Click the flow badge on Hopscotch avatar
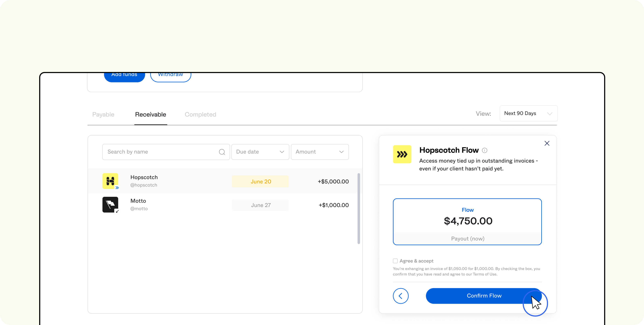This screenshot has width=644, height=325. [x=117, y=188]
